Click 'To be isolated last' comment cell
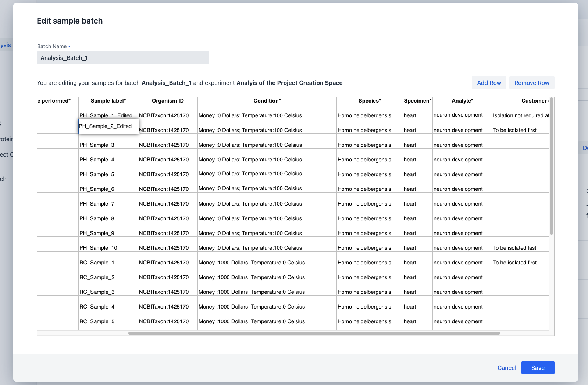Image resolution: width=588 pixels, height=385 pixels. click(x=520, y=244)
